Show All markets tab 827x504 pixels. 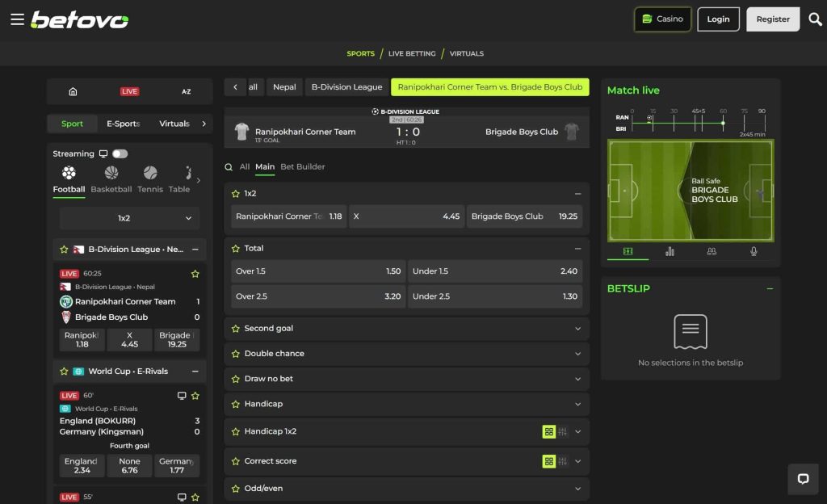pyautogui.click(x=244, y=166)
